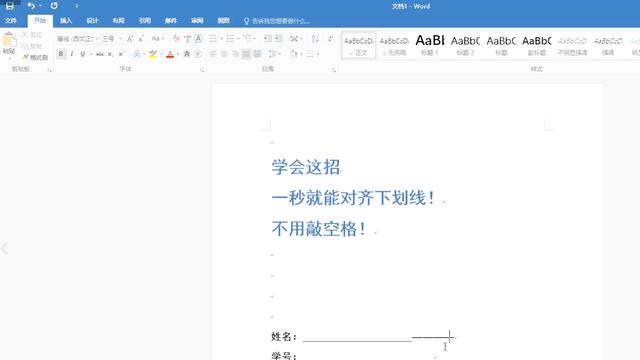Open the 文件 (File) tab

pos(11,20)
